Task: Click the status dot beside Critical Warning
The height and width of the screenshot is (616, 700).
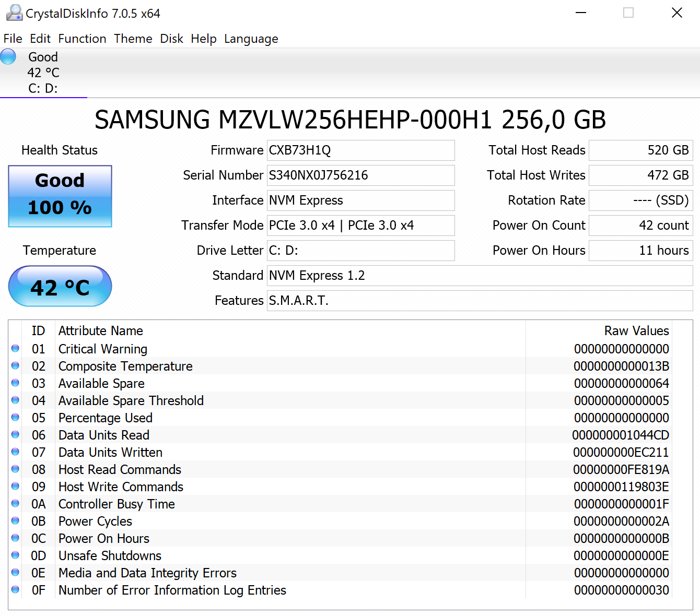Action: pyautogui.click(x=15, y=349)
